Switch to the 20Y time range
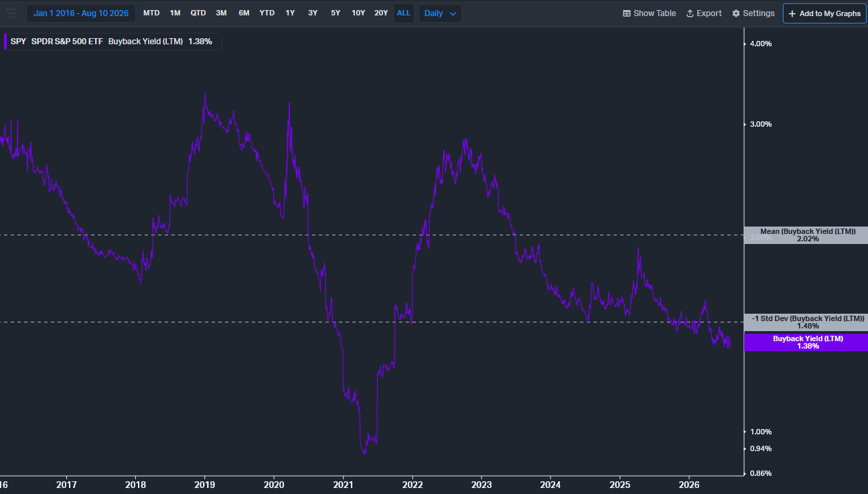 [381, 13]
